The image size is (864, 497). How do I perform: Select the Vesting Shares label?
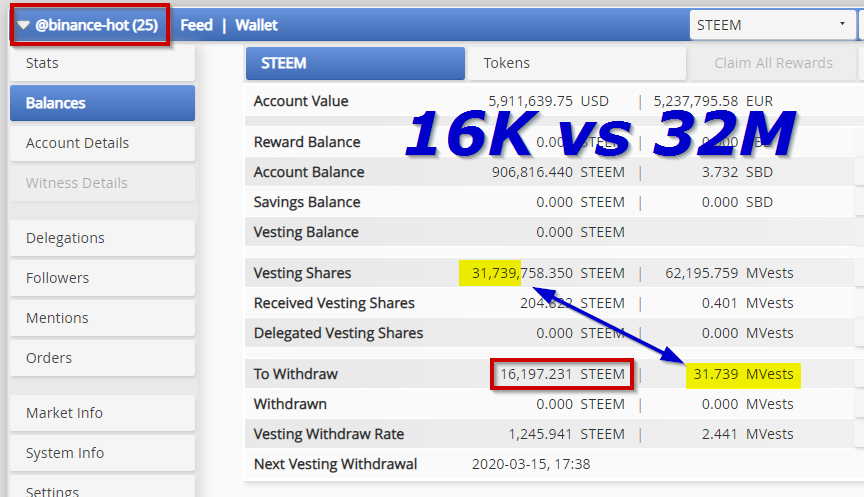pyautogui.click(x=303, y=273)
